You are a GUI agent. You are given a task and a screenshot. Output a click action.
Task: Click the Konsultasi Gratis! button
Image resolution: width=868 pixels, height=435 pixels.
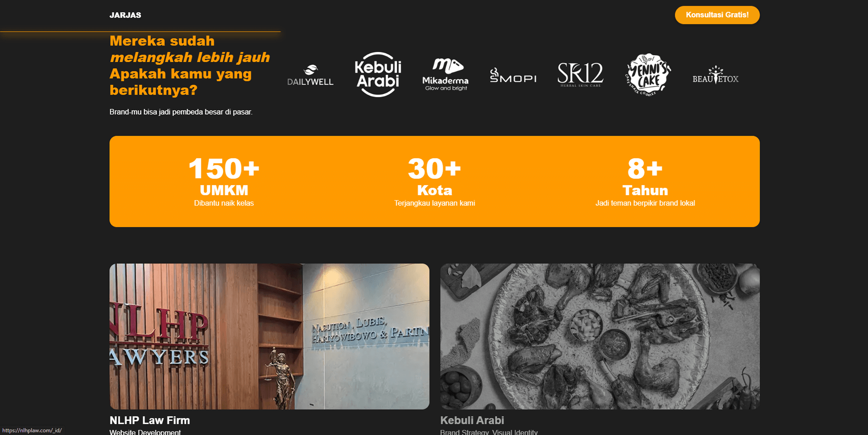(717, 15)
